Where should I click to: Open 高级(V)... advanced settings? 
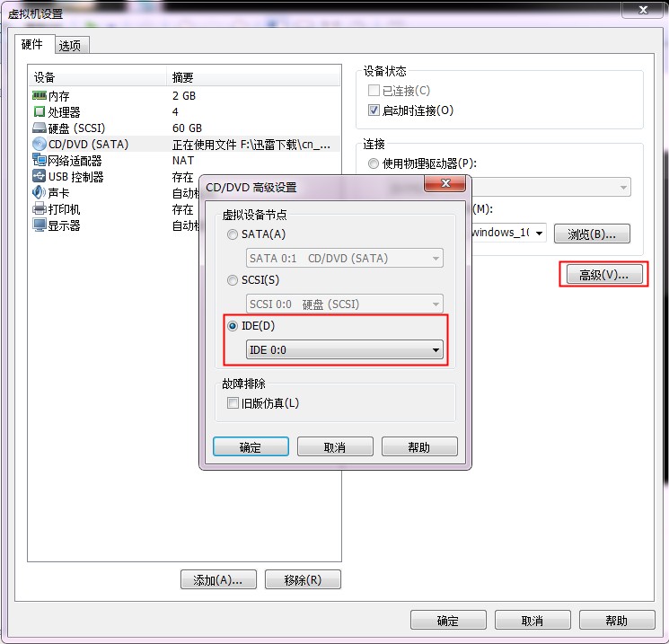click(x=603, y=275)
